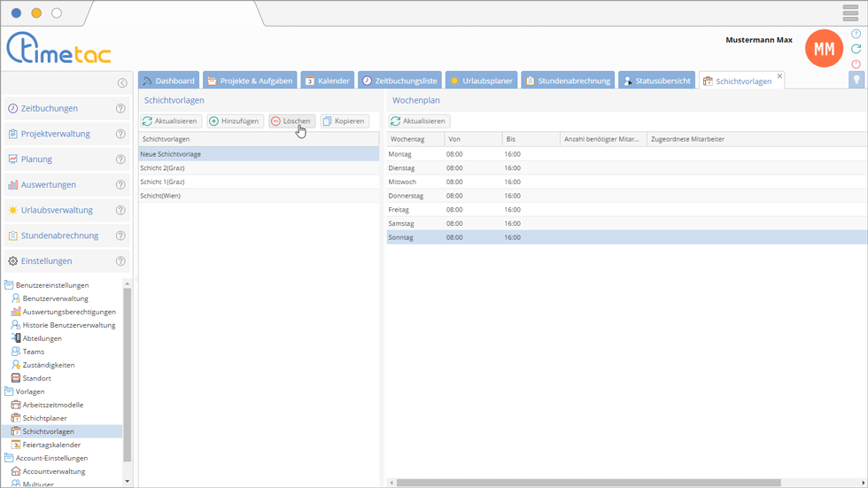Viewport: 868px width, 488px height.
Task: Click the blue help question mark icon
Action: click(x=856, y=34)
